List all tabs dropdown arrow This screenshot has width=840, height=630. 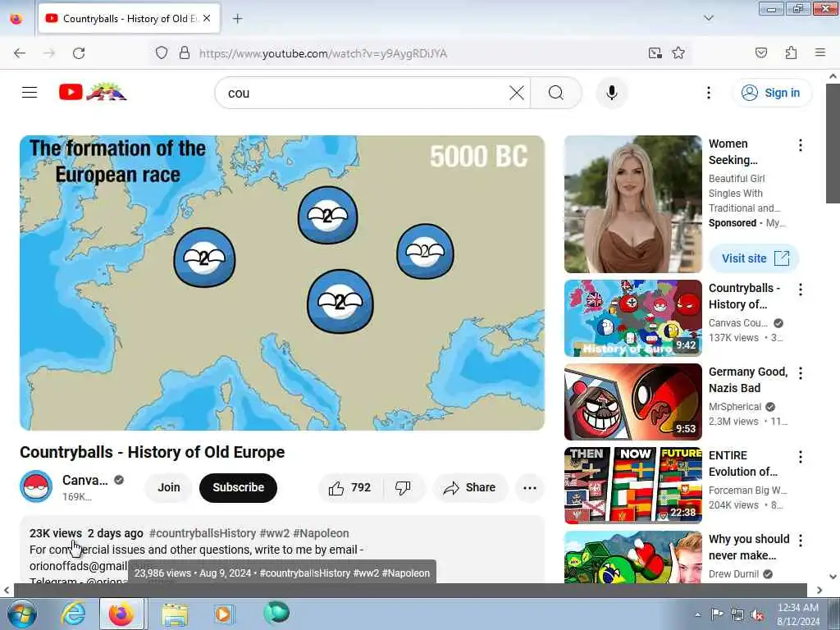[x=708, y=18]
